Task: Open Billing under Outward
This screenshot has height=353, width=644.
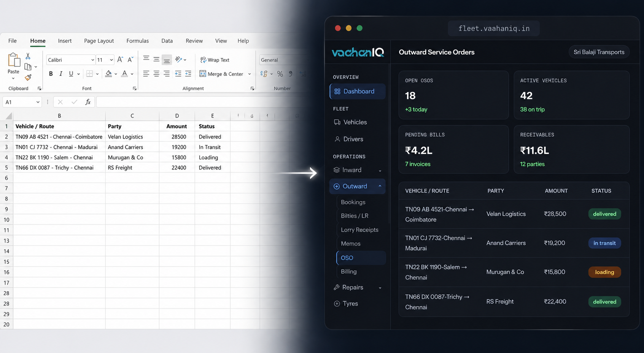Action: [x=349, y=272]
